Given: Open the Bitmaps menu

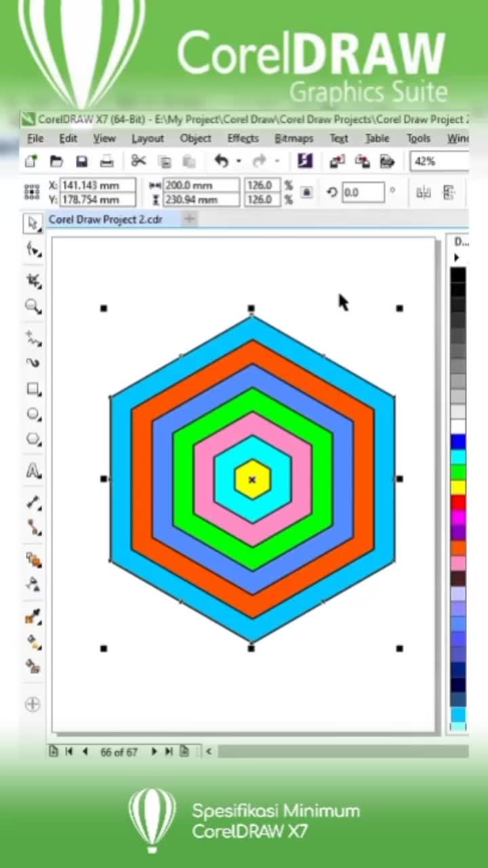Looking at the screenshot, I should point(294,138).
